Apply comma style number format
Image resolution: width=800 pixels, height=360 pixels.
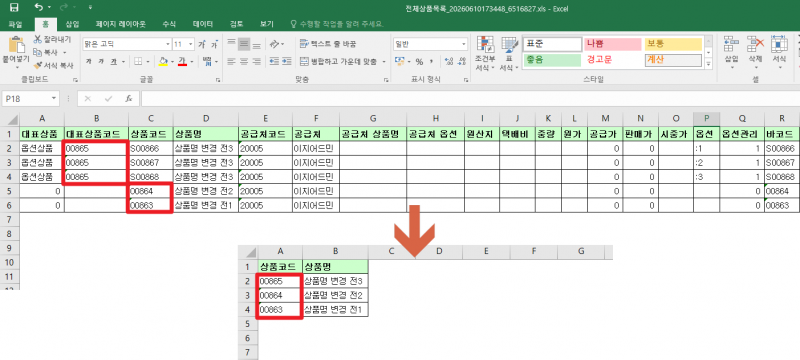432,62
